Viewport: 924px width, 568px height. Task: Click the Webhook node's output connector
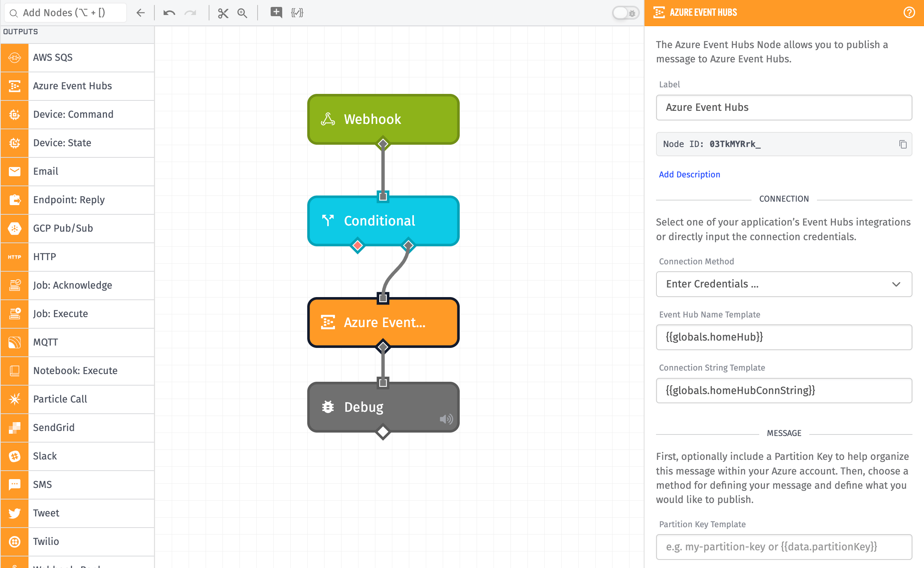coord(383,144)
